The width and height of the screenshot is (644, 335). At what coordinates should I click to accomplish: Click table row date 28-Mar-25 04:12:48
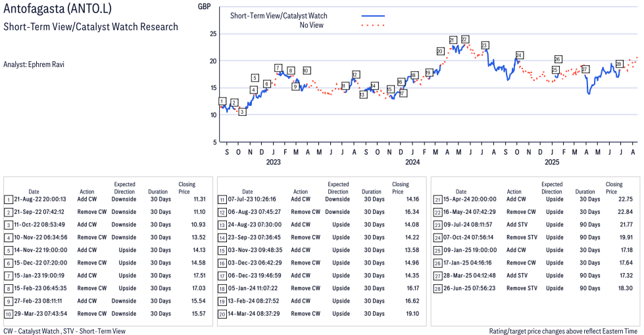[470, 275]
